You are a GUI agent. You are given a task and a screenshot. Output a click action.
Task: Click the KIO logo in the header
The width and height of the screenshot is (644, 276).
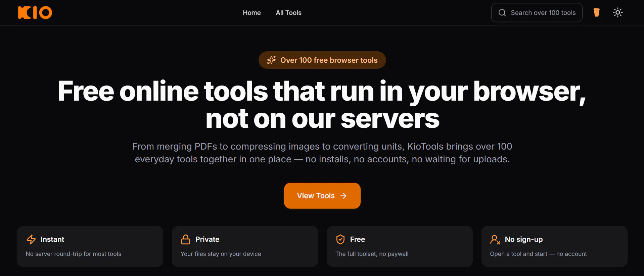click(x=35, y=13)
